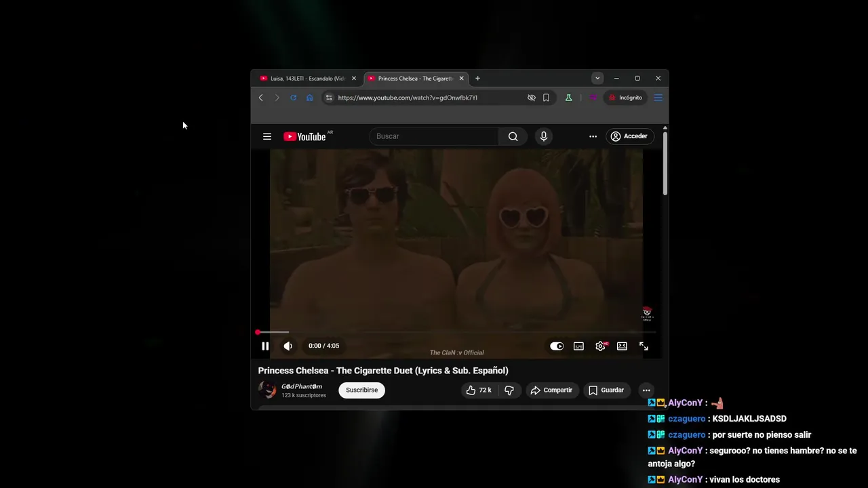The image size is (868, 488).
Task: Click the purple extension icon in toolbar
Action: point(593,98)
